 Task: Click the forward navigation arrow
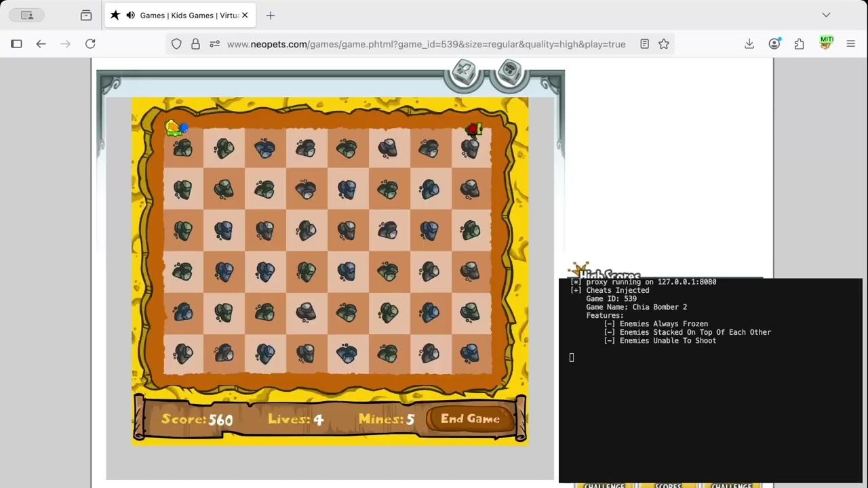65,44
